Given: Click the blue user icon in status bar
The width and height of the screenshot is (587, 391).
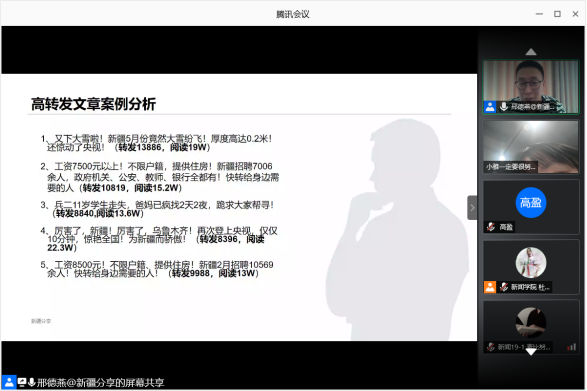Looking at the screenshot, I should pos(9,382).
